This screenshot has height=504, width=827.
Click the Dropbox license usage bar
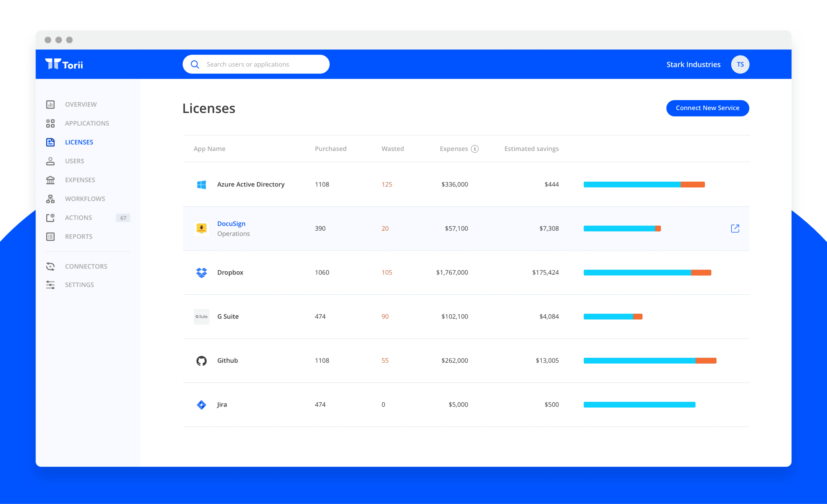[x=647, y=273]
